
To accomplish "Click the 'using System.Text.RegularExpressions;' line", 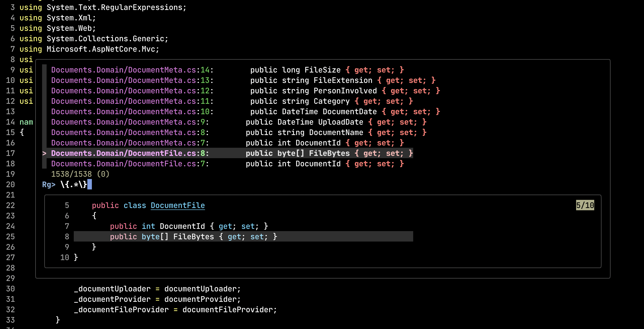I will 103,7.
